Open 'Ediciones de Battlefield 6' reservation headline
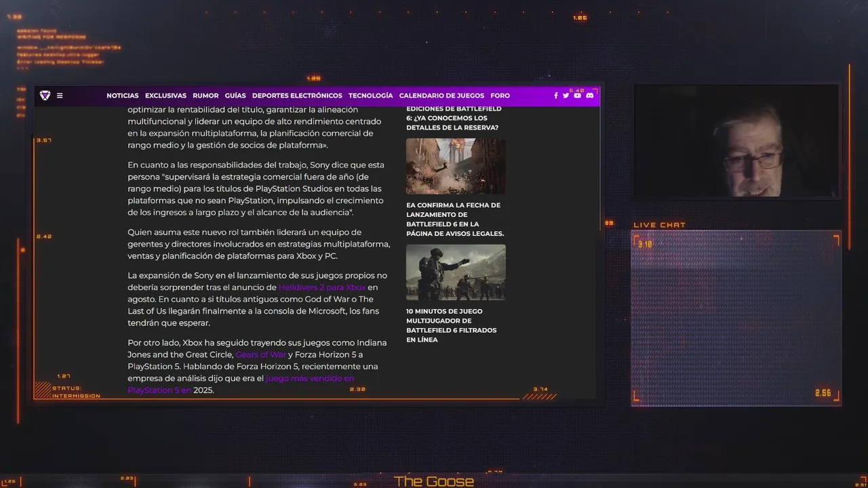Screen dimensions: 868x488 454,118
